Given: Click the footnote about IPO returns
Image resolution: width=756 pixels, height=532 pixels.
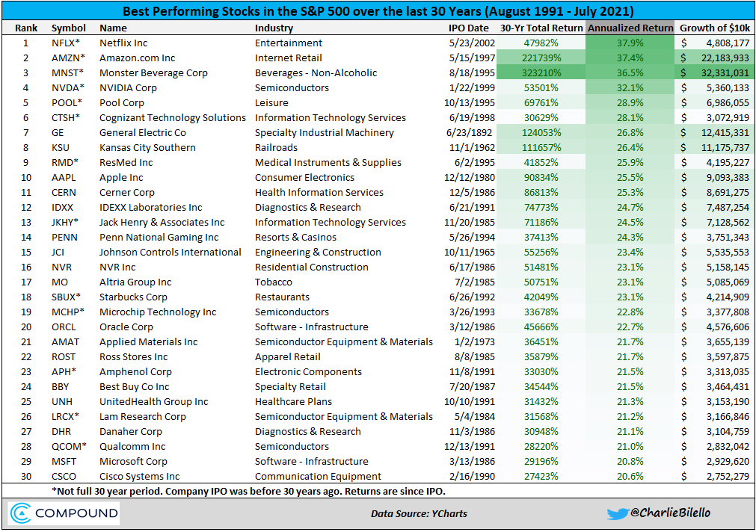Looking at the screenshot, I should 250,491.
